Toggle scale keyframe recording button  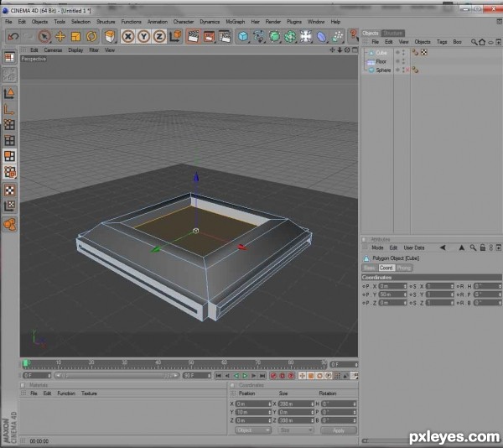point(311,376)
